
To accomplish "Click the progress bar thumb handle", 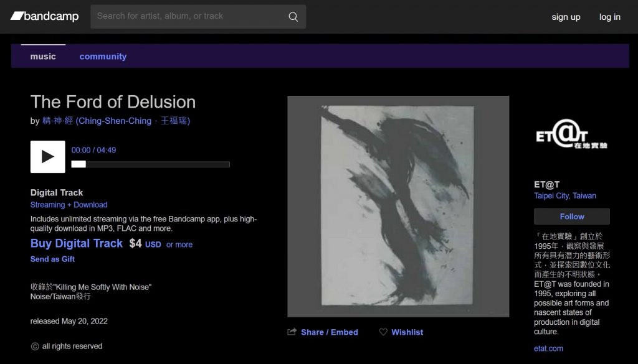I will (x=79, y=164).
